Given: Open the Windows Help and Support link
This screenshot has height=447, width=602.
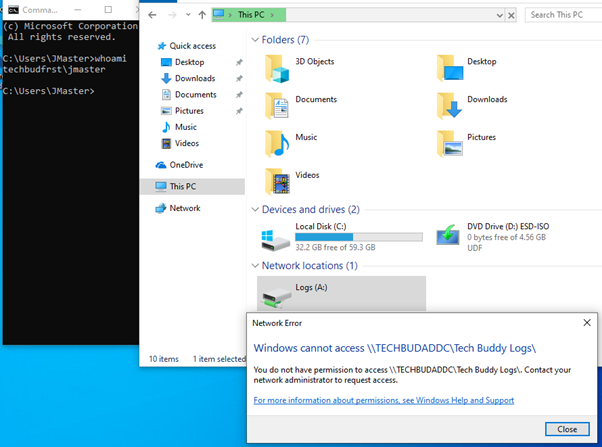Looking at the screenshot, I should (x=383, y=400).
